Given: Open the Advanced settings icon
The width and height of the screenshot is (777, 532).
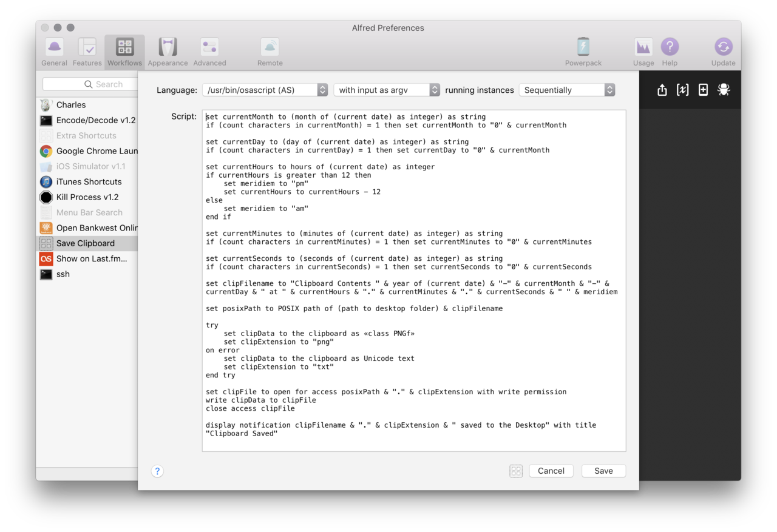Looking at the screenshot, I should pos(209,52).
